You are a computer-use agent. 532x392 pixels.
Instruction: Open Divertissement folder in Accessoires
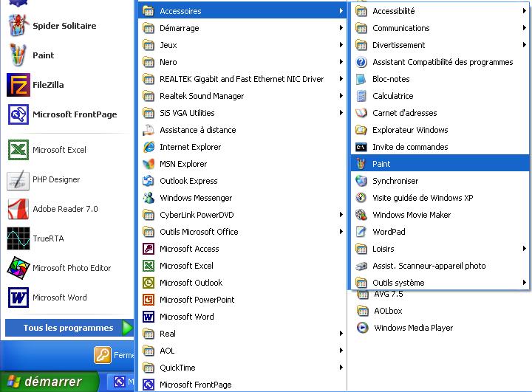(440, 45)
